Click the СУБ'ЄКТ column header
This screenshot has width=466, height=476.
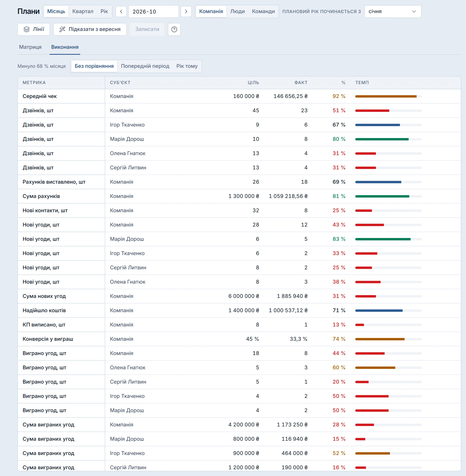120,83
